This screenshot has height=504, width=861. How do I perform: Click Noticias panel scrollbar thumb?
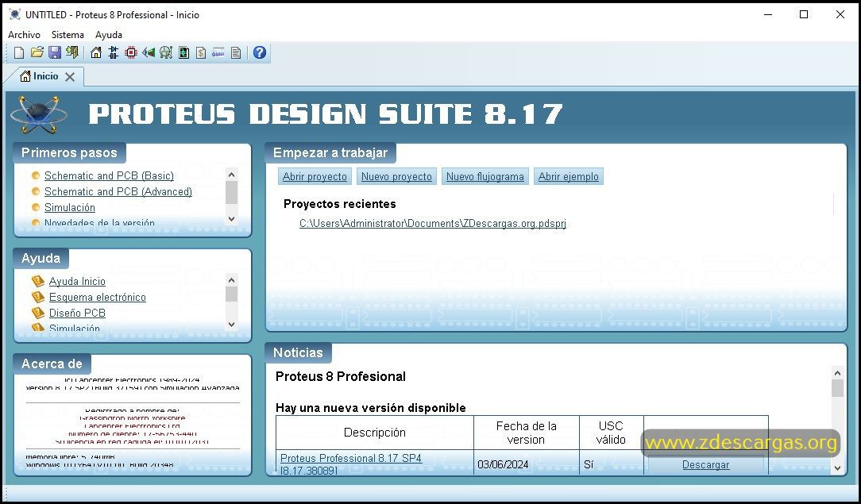837,388
